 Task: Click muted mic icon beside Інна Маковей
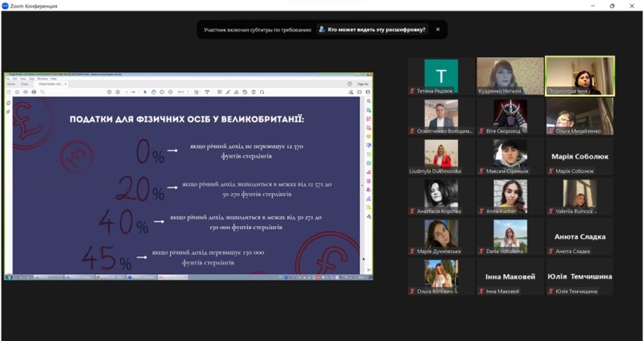point(481,291)
